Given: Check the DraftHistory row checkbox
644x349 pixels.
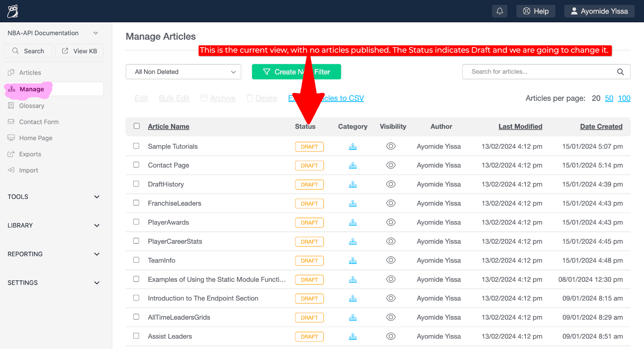Looking at the screenshot, I should [136, 184].
